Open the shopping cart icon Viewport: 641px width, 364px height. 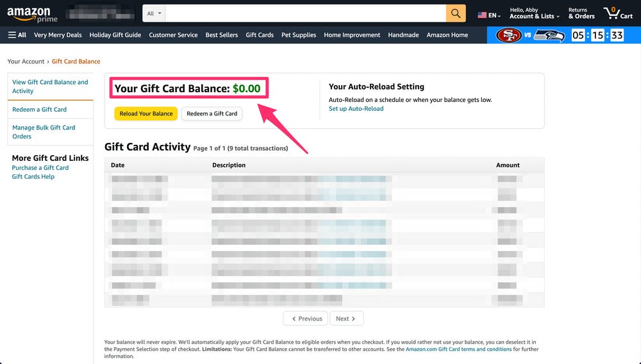coord(618,13)
